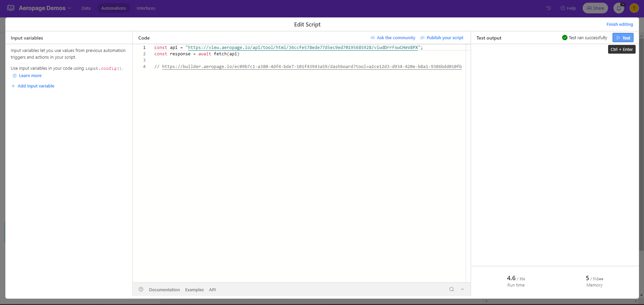Image resolution: width=644 pixels, height=305 pixels.
Task: Open the user account avatar
Action: tap(634, 8)
